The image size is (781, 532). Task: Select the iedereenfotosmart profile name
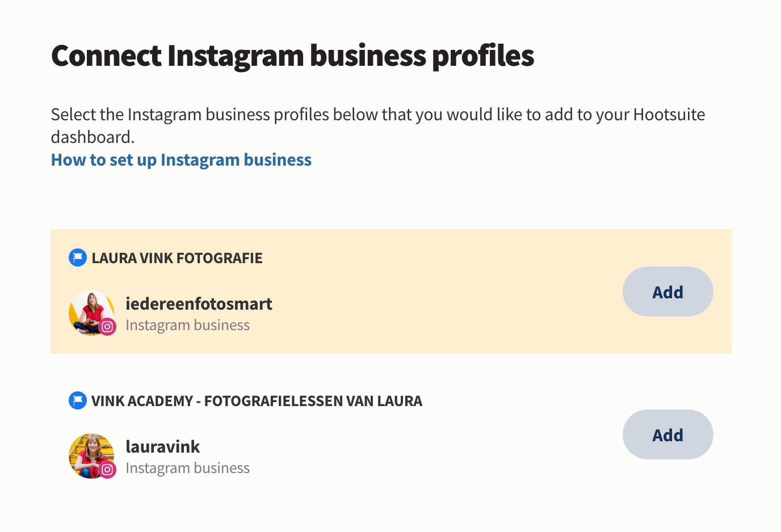[199, 303]
